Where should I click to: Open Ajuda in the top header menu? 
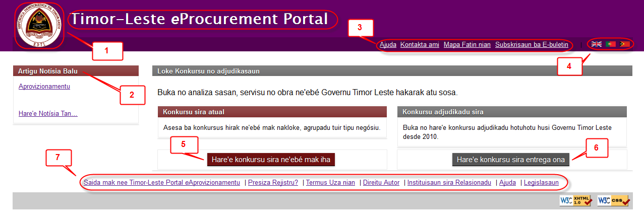388,45
